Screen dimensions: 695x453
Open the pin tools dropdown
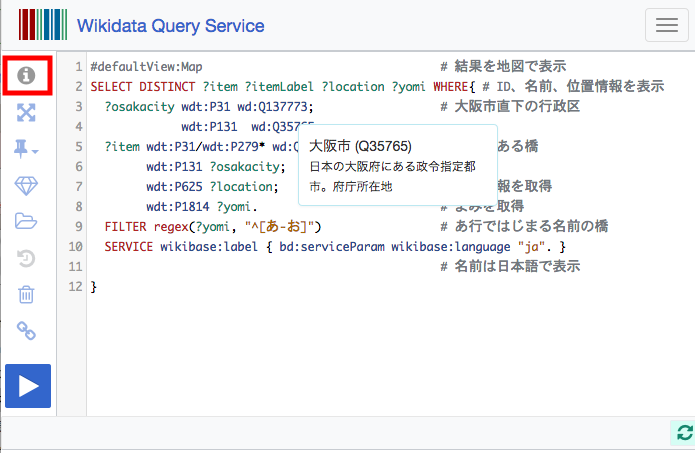(x=26, y=148)
